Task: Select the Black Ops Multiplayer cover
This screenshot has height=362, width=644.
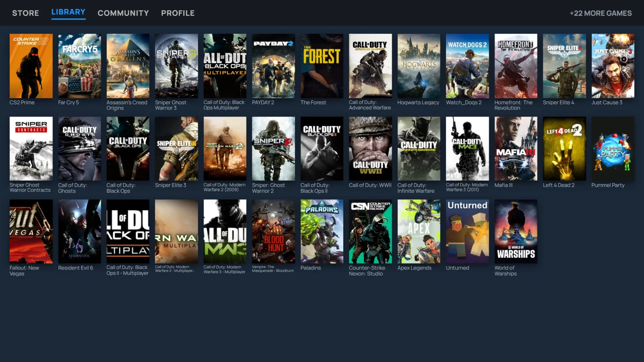Action: click(225, 66)
